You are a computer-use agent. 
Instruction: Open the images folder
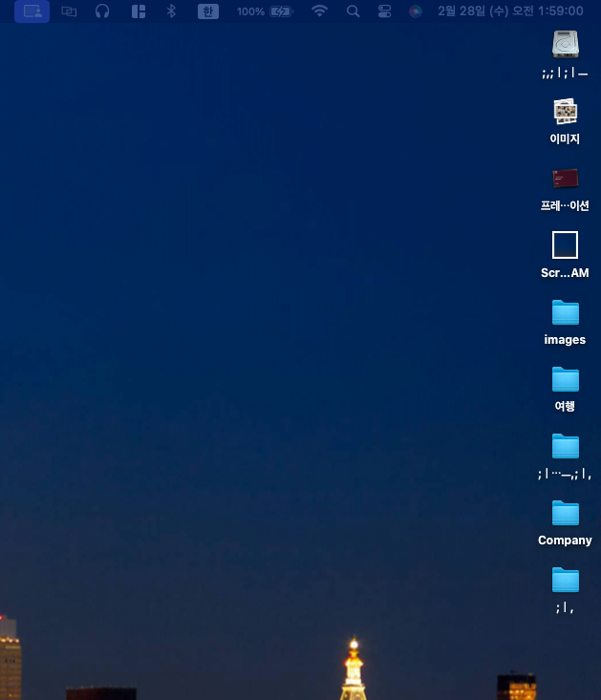(565, 312)
